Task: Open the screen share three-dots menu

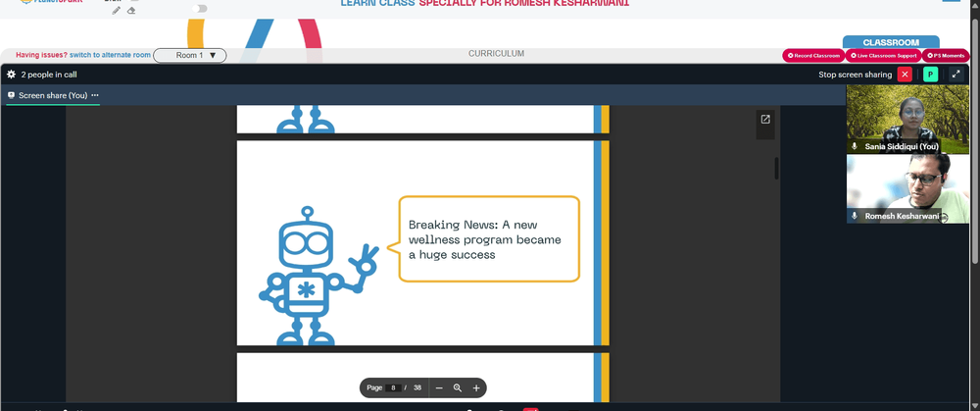Action: coord(95,95)
